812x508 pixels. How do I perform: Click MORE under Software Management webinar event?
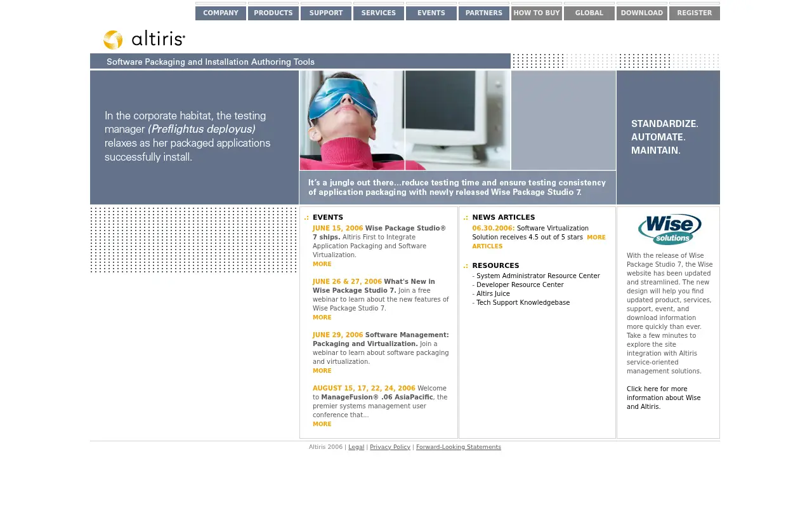pyautogui.click(x=322, y=371)
